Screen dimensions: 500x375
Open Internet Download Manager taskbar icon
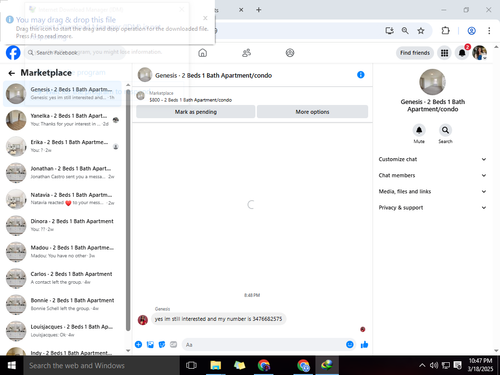click(327, 365)
